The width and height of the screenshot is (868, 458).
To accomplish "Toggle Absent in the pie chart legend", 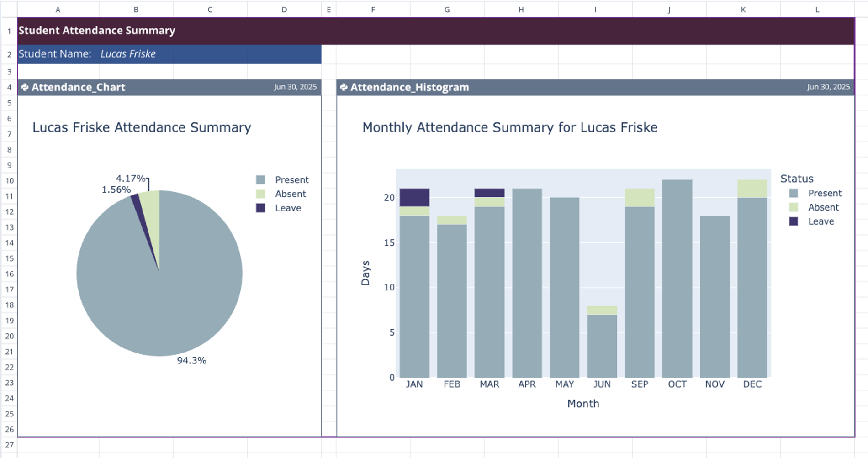I will (290, 194).
